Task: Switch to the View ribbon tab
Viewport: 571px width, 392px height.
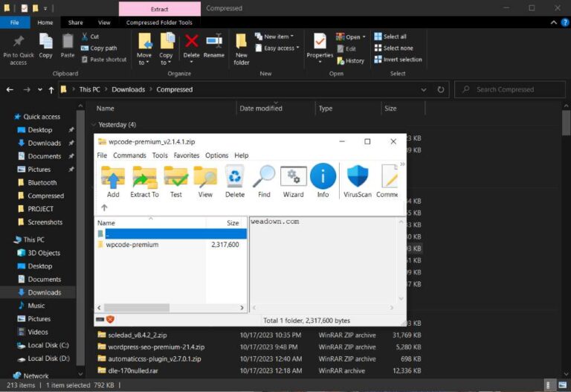Action: (x=104, y=22)
